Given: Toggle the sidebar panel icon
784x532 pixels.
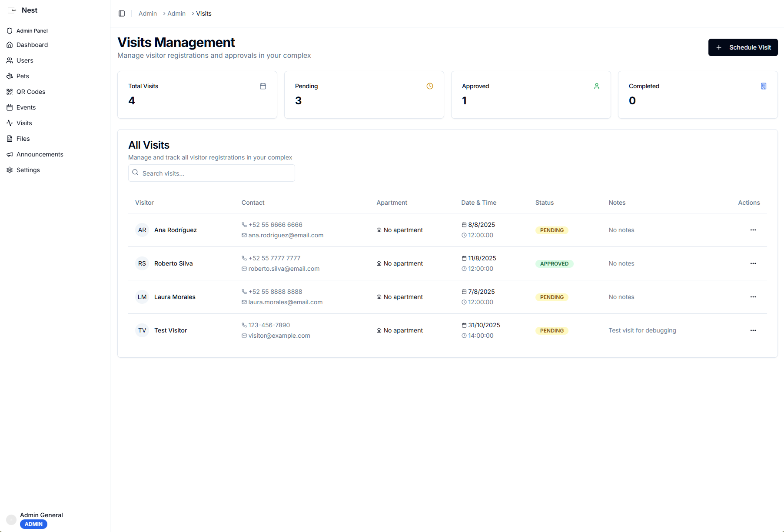Looking at the screenshot, I should click(122, 13).
